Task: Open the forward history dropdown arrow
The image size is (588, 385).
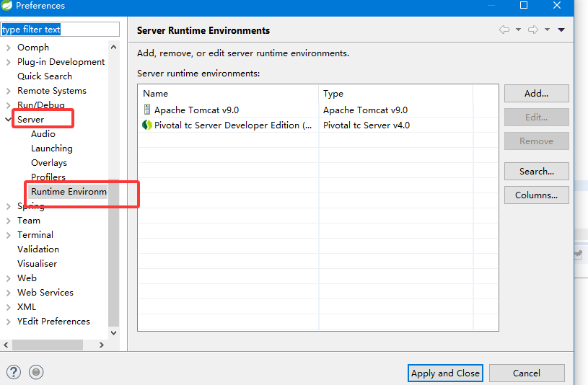Action: (x=547, y=30)
